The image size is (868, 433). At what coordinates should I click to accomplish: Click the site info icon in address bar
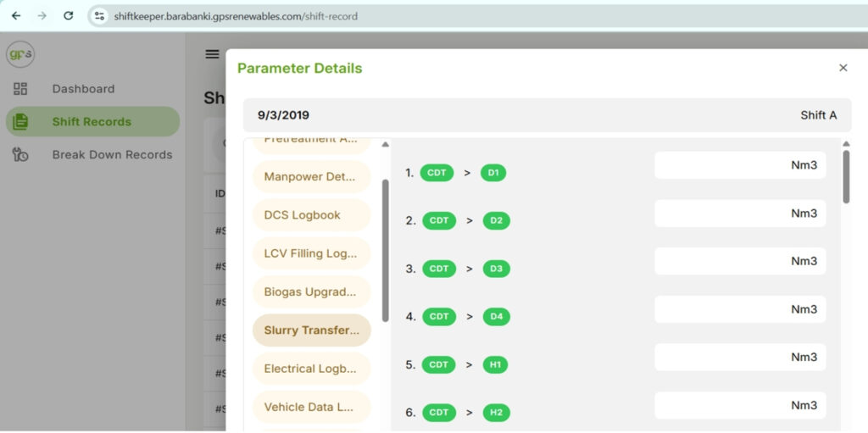point(100,16)
